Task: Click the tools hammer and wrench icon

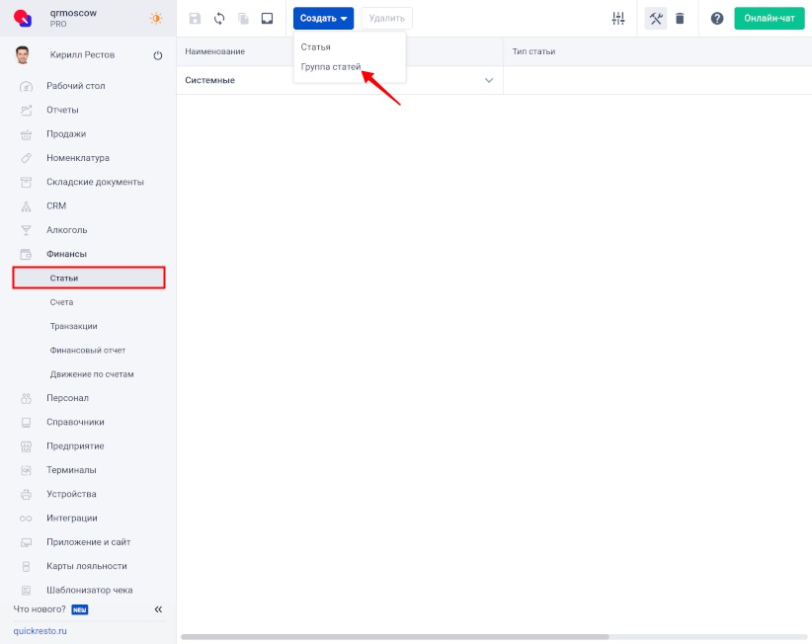Action: click(x=656, y=19)
